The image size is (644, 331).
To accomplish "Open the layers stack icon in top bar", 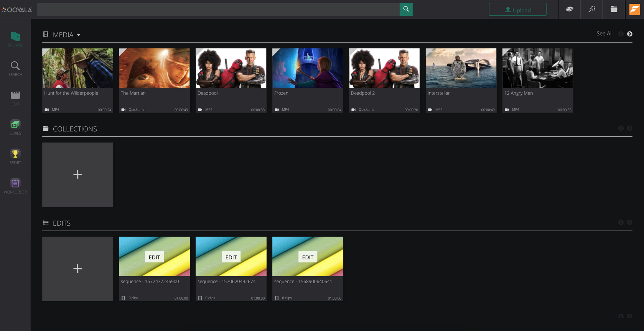I will pyautogui.click(x=569, y=9).
